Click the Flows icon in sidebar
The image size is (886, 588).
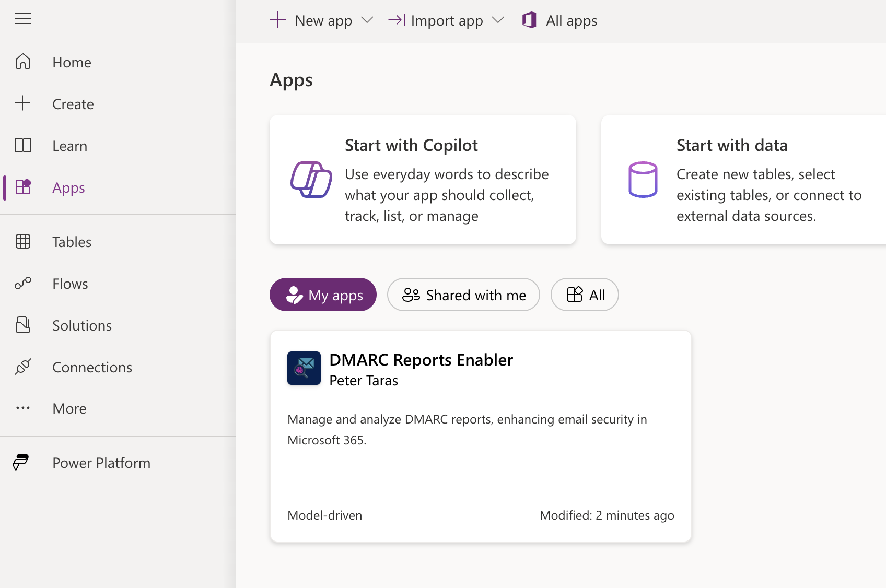(23, 283)
